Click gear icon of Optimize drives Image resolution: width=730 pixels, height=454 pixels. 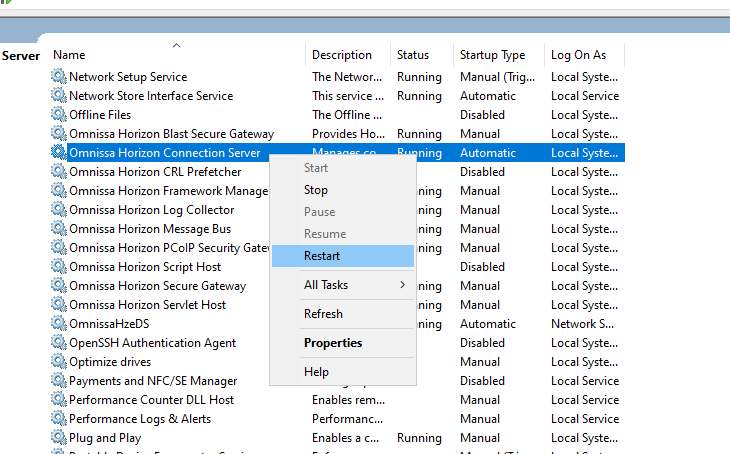pos(59,361)
